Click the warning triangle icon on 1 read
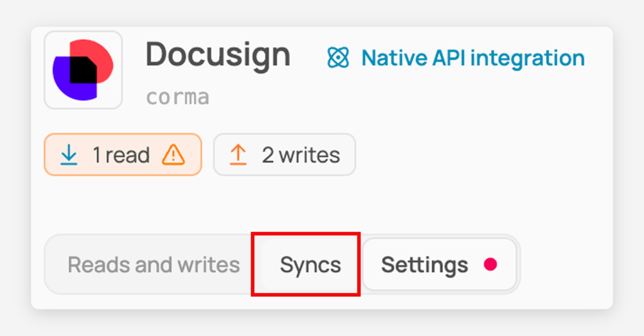The height and width of the screenshot is (336, 644). (x=173, y=155)
